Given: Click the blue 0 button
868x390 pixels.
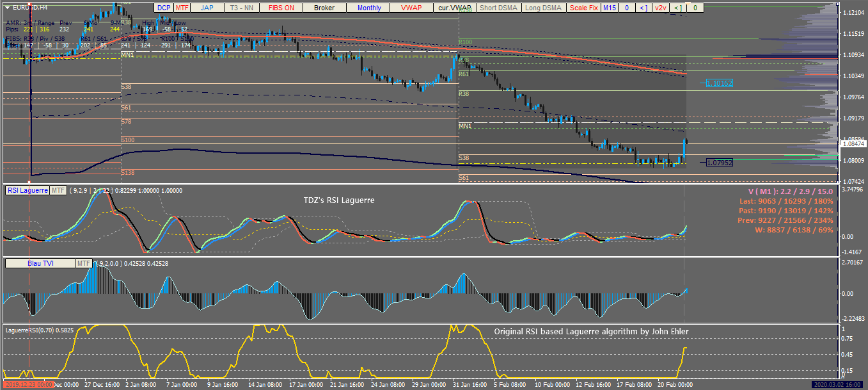Looking at the screenshot, I should click(627, 8).
